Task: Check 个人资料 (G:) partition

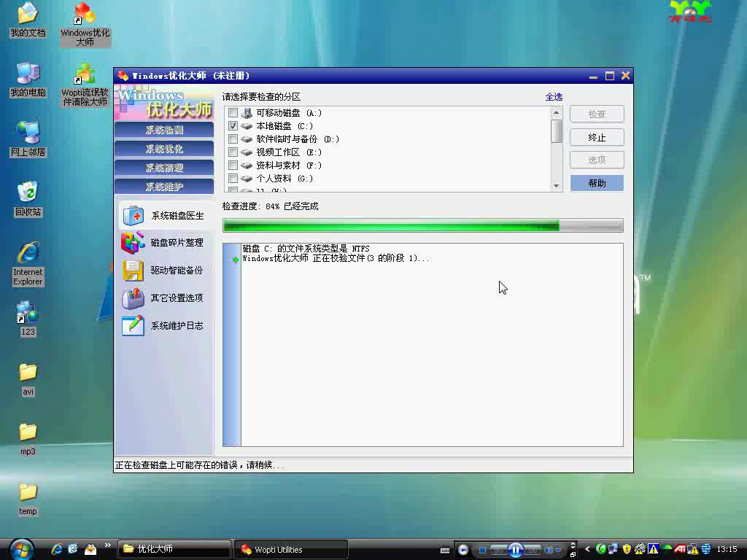Action: (x=233, y=179)
